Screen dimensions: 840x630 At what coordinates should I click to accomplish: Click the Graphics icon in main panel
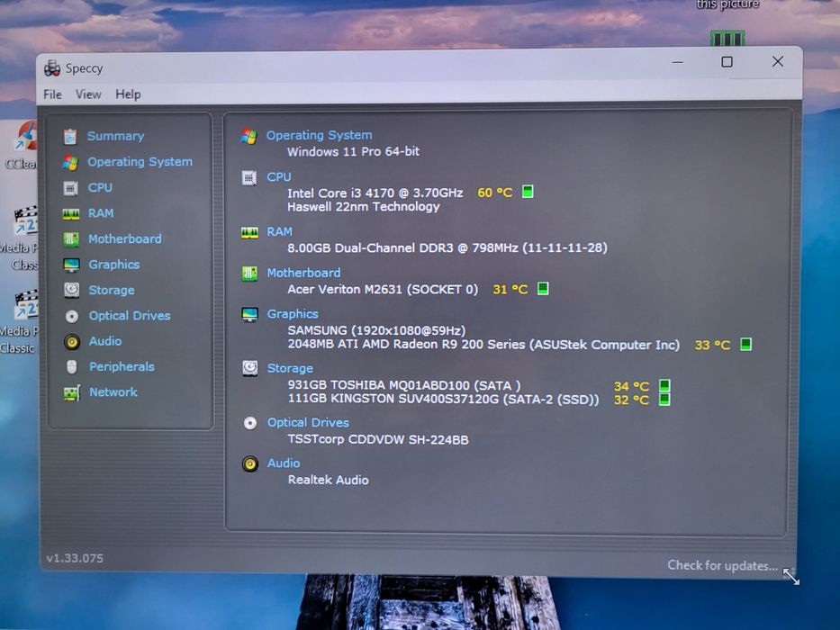click(x=250, y=314)
